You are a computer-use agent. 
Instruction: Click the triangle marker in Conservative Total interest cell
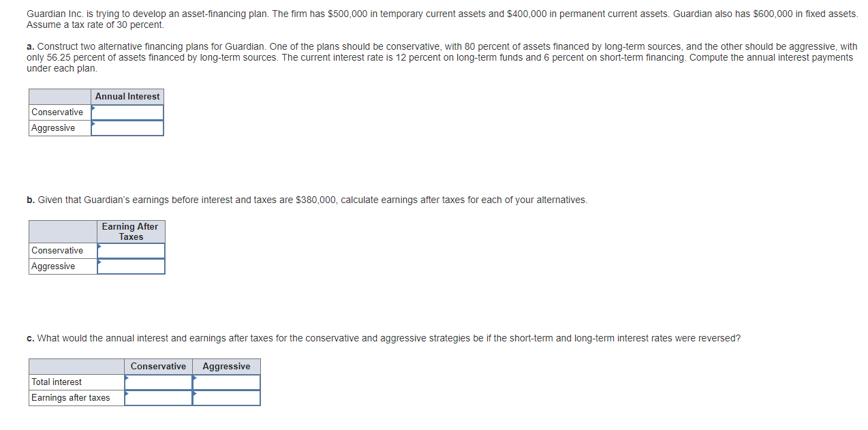point(127,378)
